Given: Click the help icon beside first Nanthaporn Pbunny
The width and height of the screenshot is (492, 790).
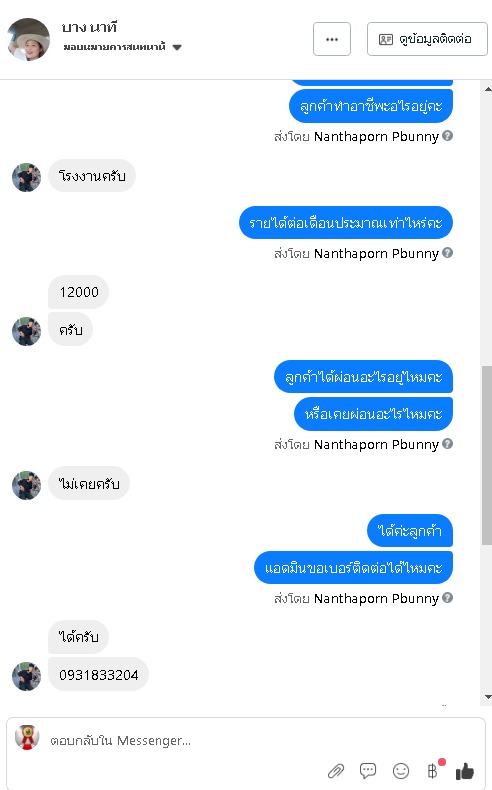Looking at the screenshot, I should pyautogui.click(x=447, y=136).
